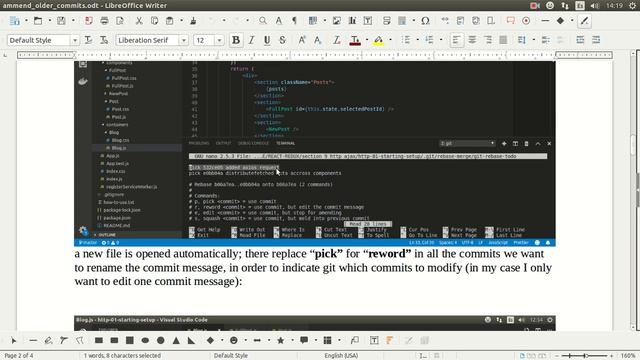Toggle Bold formatting
The image size is (640, 360).
[236, 40]
